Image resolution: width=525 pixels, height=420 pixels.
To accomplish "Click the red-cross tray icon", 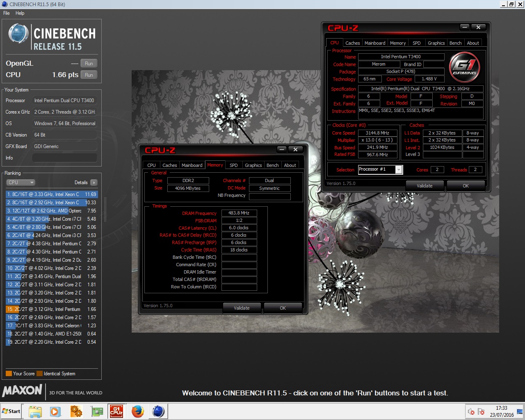I will point(471,411).
